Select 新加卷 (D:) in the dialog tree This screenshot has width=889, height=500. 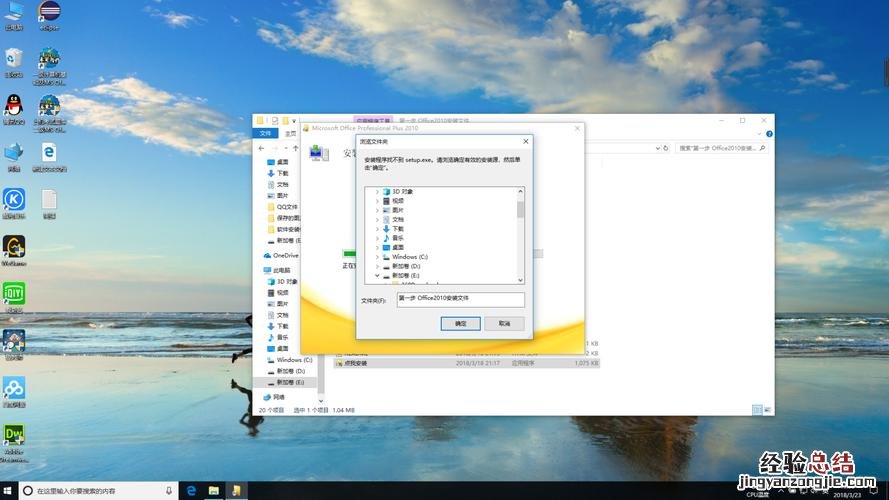(x=405, y=266)
